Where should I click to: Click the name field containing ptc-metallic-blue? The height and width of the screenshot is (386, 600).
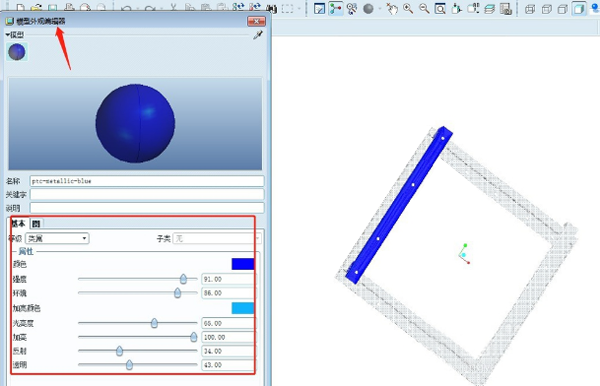(x=147, y=181)
